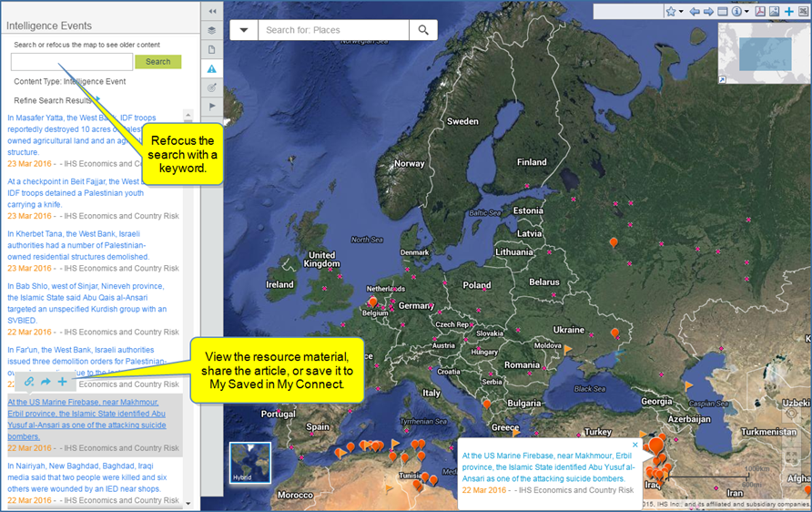This screenshot has height=512, width=812.
Task: Click the orange marker near Bulgaria border
Action: pos(487,404)
